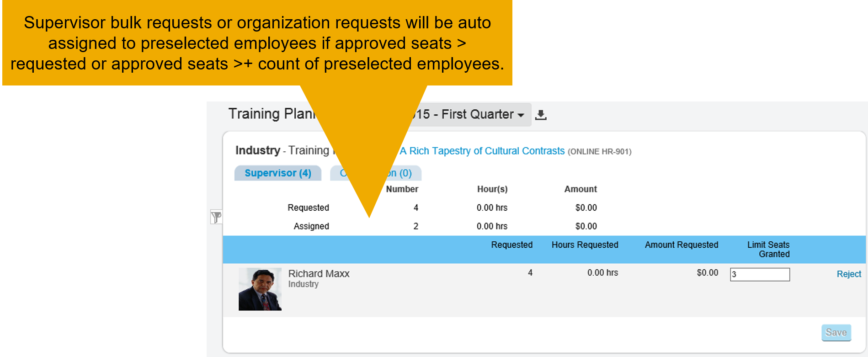This screenshot has height=357, width=868.
Task: Click the Assigned number value 2
Action: click(416, 226)
